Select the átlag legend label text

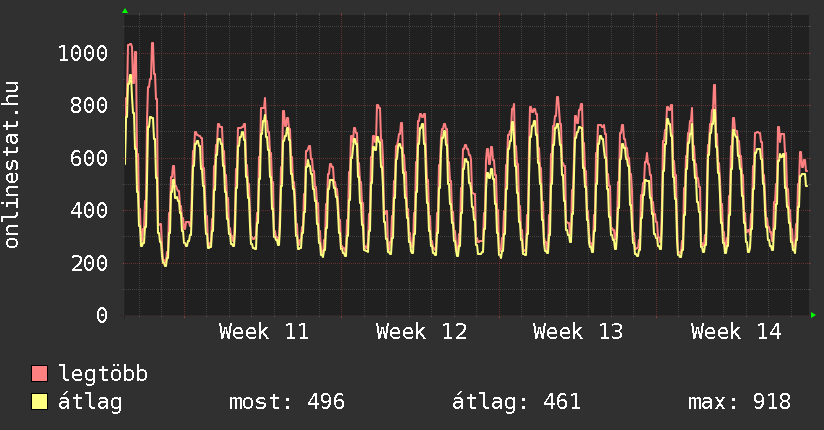[x=90, y=402]
